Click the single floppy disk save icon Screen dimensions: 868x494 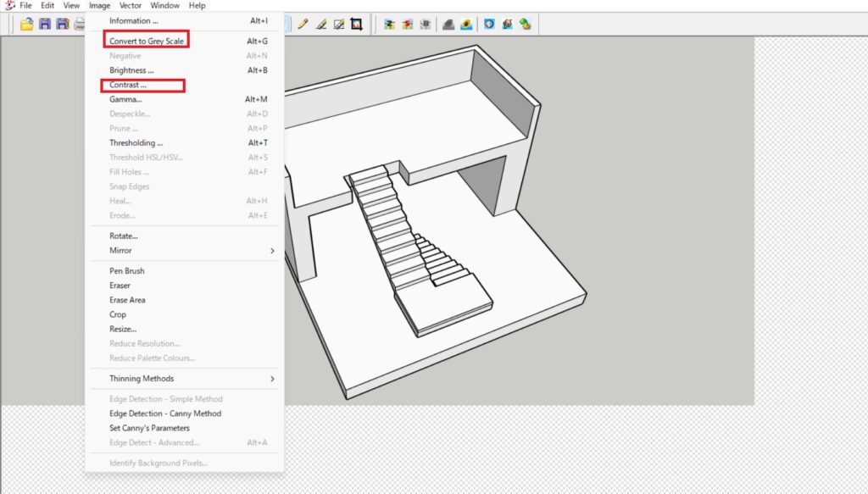[45, 25]
